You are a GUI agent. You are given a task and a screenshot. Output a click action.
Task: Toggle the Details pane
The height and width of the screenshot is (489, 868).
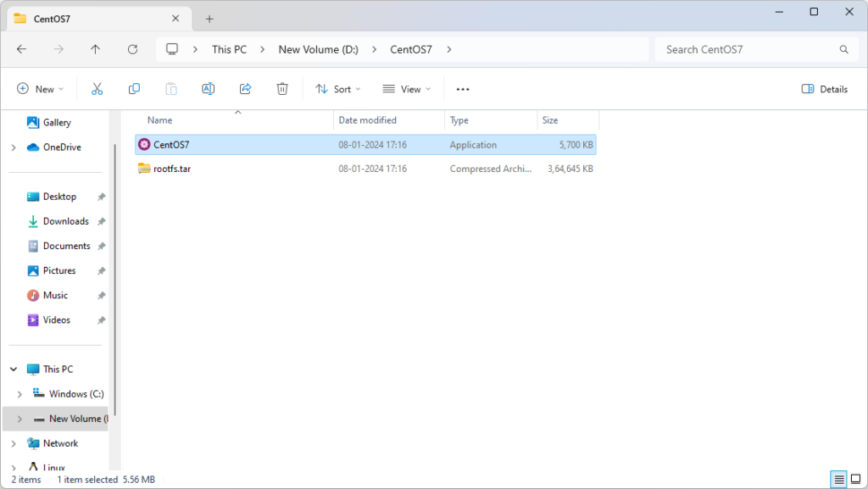(x=824, y=89)
